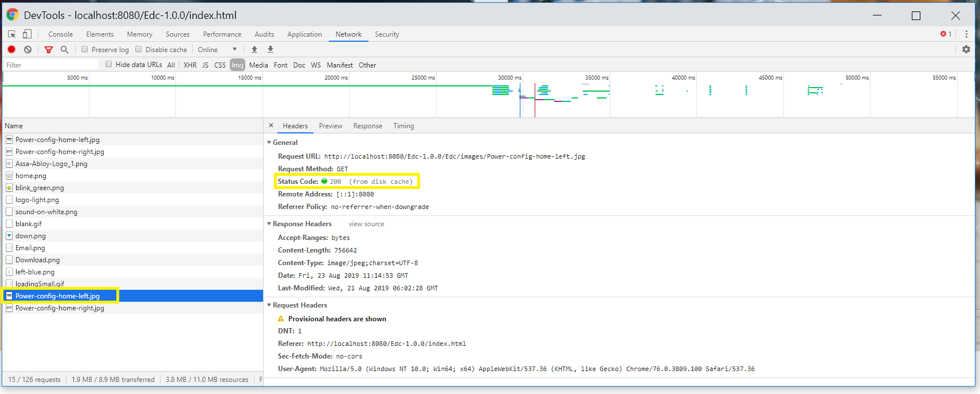Screen dimensions: 980x394
Task: Enable the Disable cache checkbox
Action: pos(139,50)
